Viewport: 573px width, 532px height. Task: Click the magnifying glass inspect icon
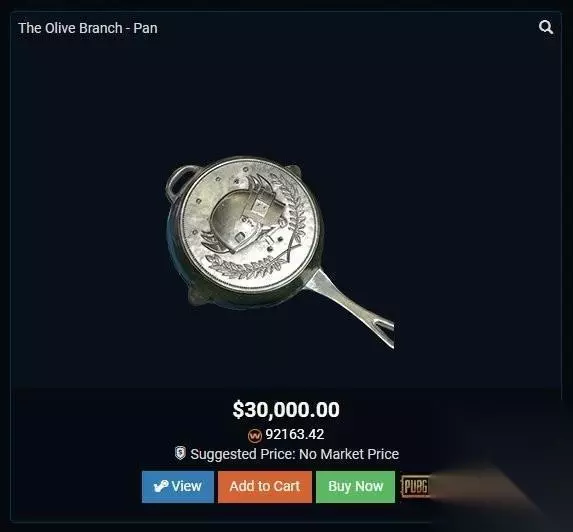click(546, 27)
